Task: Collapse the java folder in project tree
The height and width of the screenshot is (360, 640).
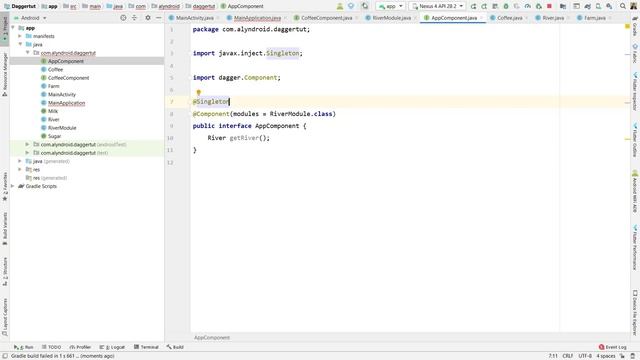Action: coord(20,44)
